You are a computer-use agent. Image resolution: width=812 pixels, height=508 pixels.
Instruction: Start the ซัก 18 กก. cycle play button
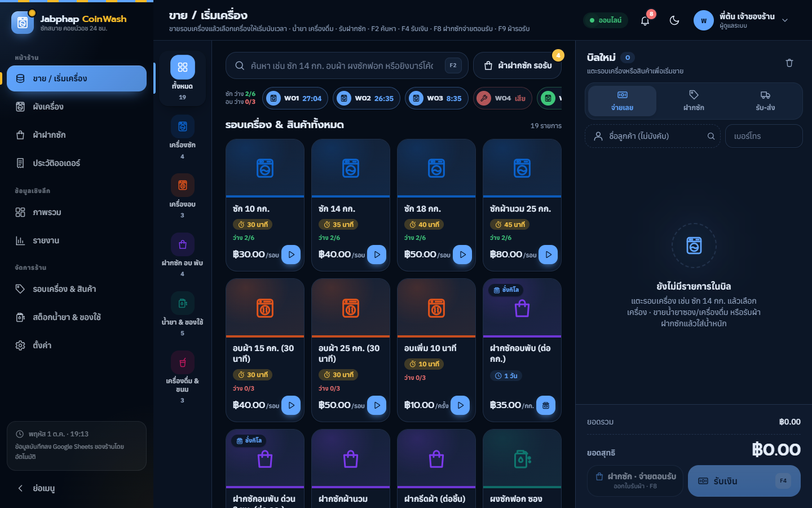click(462, 255)
